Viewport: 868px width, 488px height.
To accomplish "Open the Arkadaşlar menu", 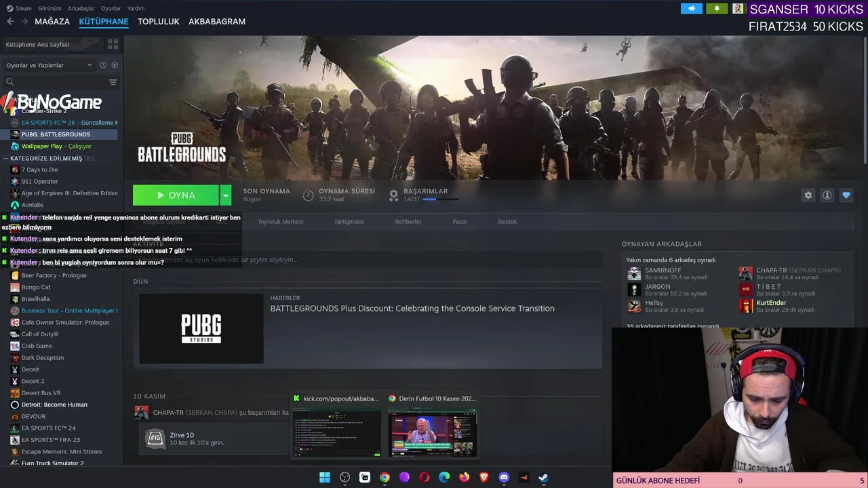I will point(81,8).
